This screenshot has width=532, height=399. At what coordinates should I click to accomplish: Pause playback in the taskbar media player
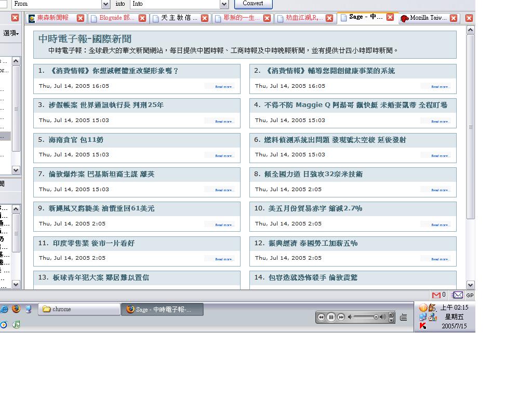click(x=331, y=317)
